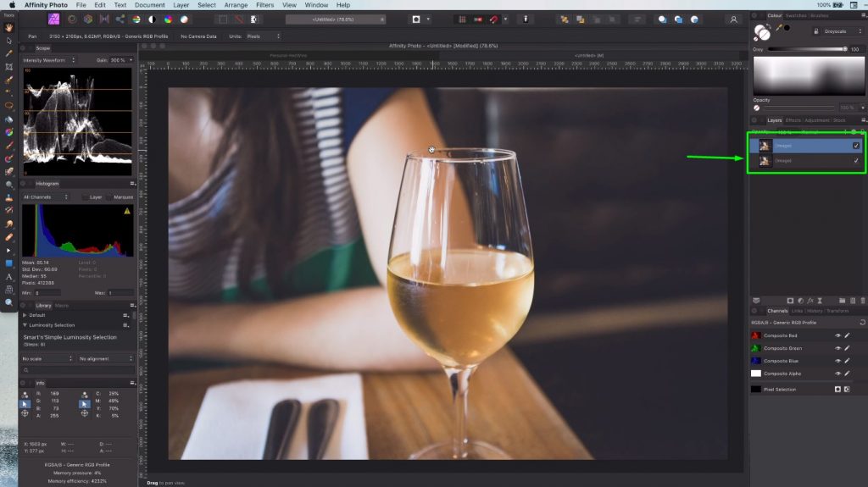Open Units Pixels dropdown
The image size is (868, 487).
click(264, 36)
